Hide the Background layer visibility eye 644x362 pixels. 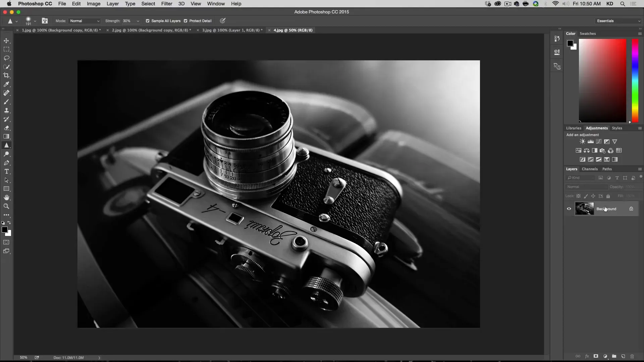click(x=569, y=209)
